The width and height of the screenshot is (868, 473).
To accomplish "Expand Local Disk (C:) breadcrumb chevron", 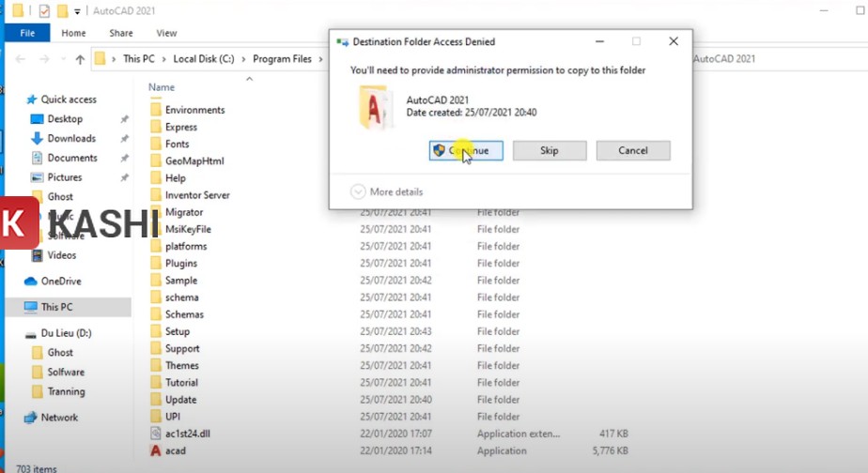I will click(x=243, y=59).
